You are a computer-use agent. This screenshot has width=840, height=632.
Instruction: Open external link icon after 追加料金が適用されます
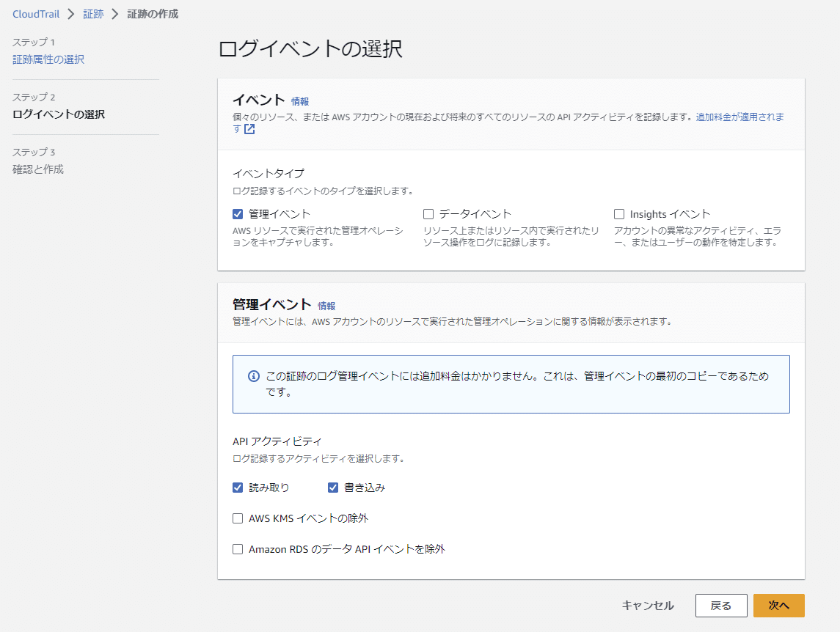(249, 129)
